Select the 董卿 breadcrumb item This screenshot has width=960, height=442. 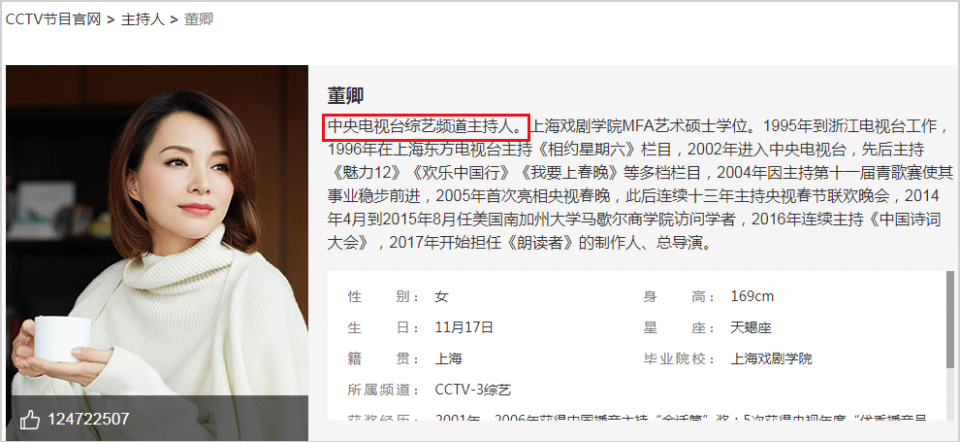[x=199, y=19]
